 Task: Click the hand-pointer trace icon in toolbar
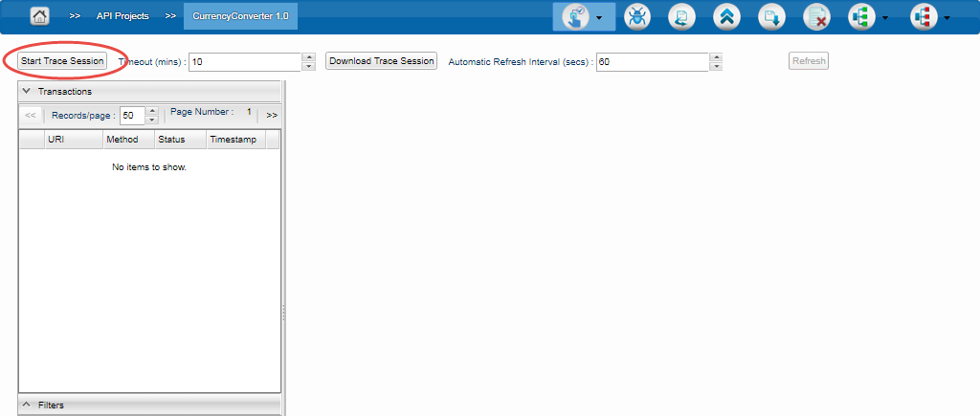(575, 17)
